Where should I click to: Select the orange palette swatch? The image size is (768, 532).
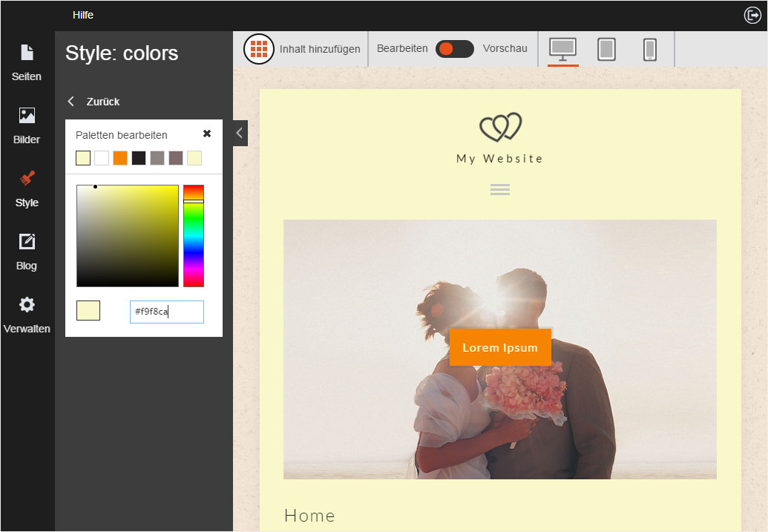pos(120,158)
